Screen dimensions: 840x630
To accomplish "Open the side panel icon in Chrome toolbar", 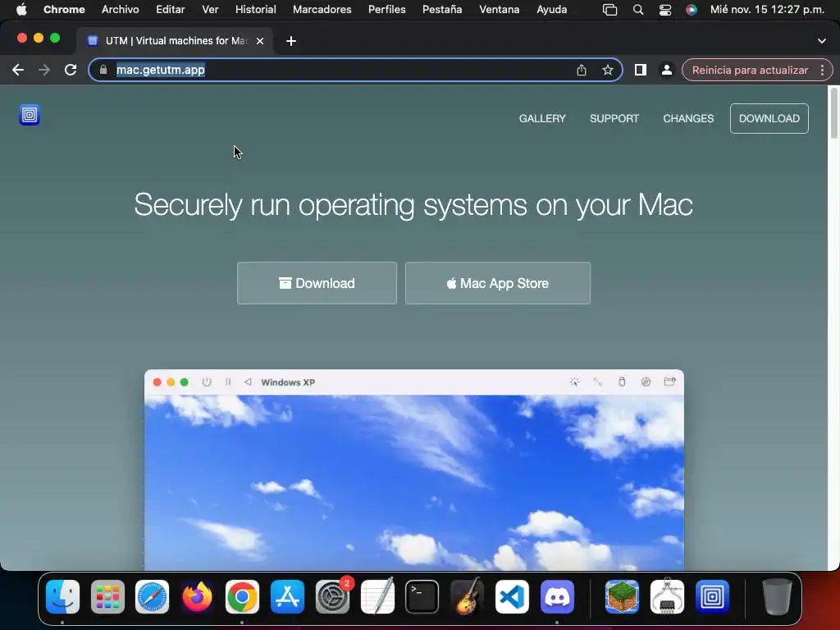I will coord(640,70).
